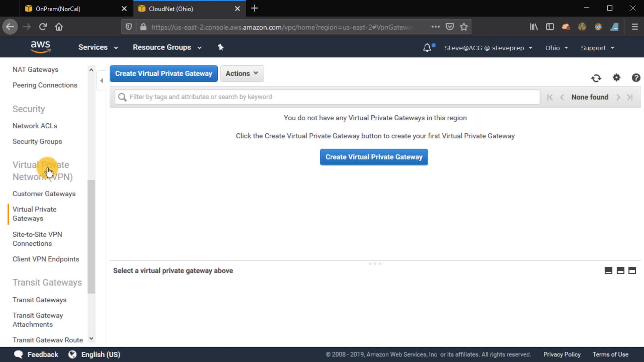Collapse the side navigation pane arrow
The width and height of the screenshot is (644, 362).
[x=102, y=80]
